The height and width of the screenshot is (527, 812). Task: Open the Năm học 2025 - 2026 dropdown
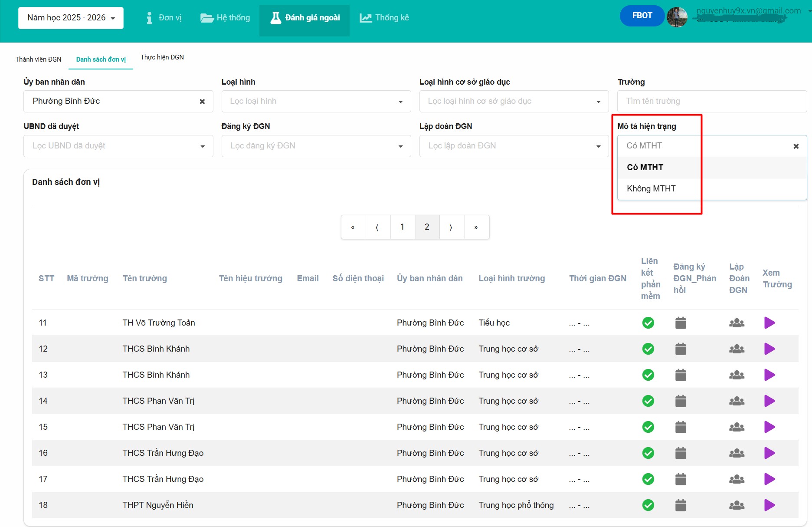[71, 18]
